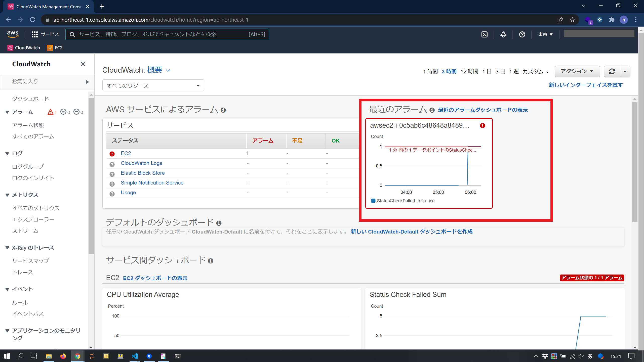Select the 1 hour time range
644x362 pixels.
[x=430, y=72]
